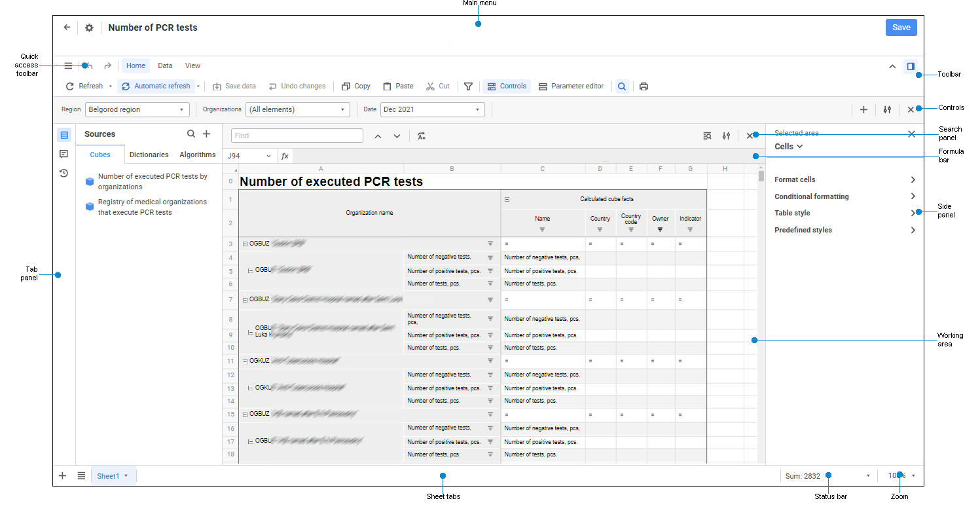This screenshot has height=516, width=980.
Task: Open the sheet list icon
Action: point(81,476)
